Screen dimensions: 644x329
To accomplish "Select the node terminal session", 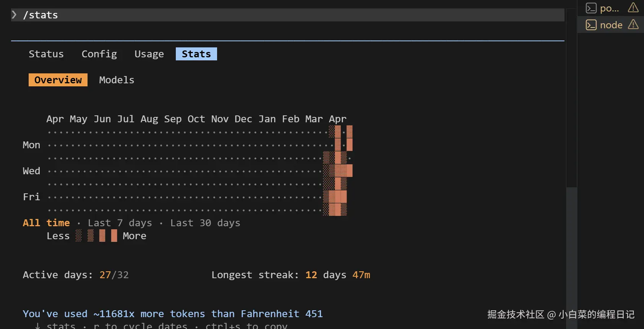I will [x=611, y=25].
